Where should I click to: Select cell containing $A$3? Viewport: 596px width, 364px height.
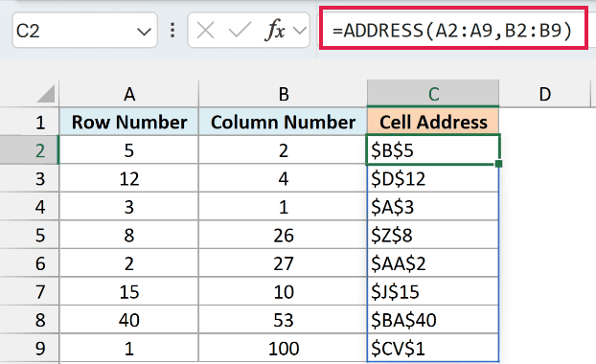[433, 207]
